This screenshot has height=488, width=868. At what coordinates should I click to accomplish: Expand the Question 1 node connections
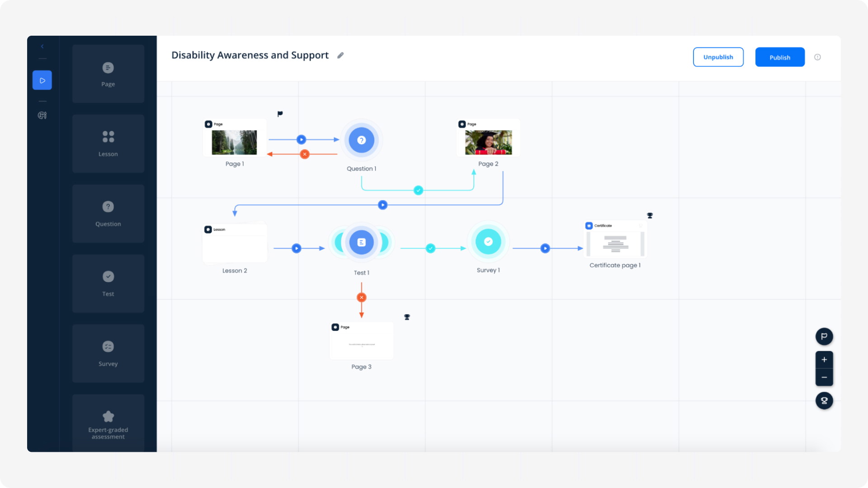pos(361,140)
